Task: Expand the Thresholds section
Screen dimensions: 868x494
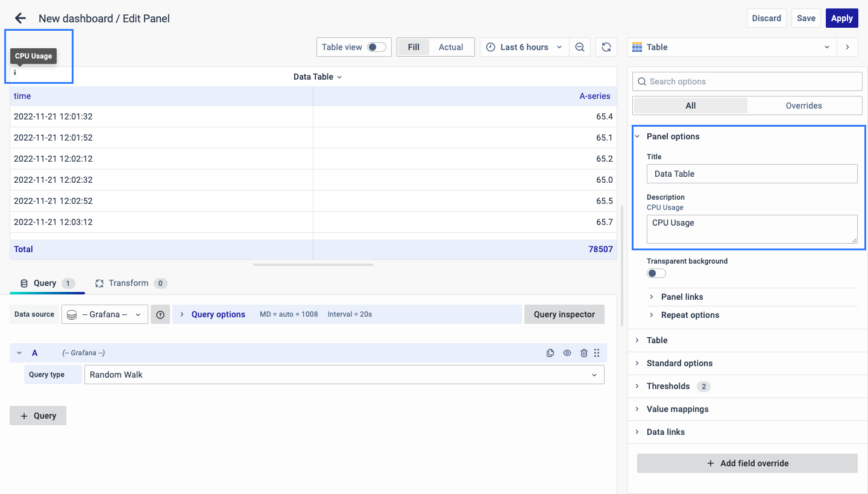Action: [668, 386]
